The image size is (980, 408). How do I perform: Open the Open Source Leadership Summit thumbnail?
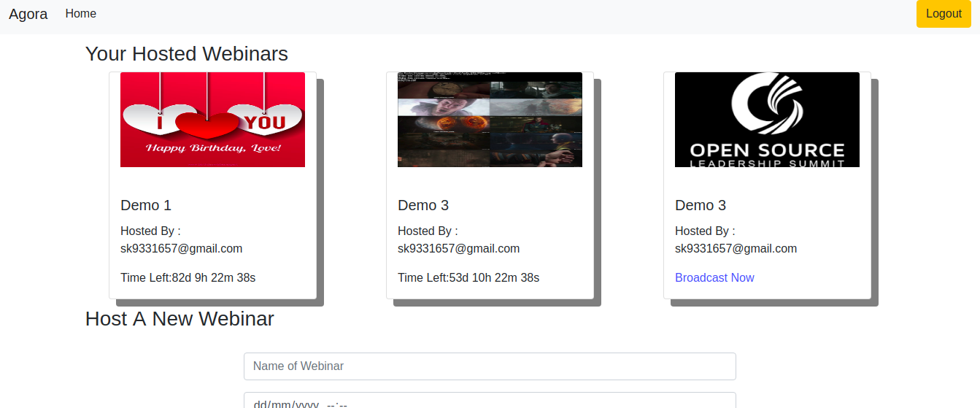[x=767, y=120]
